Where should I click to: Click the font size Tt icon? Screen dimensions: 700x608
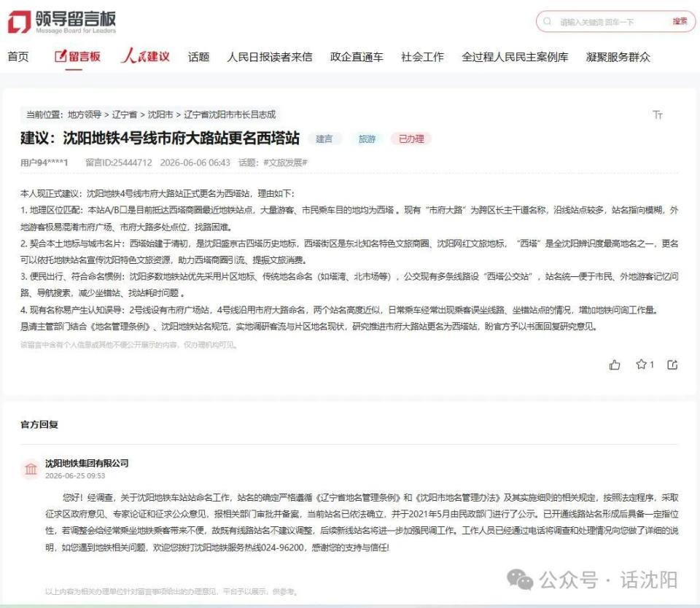657,114
